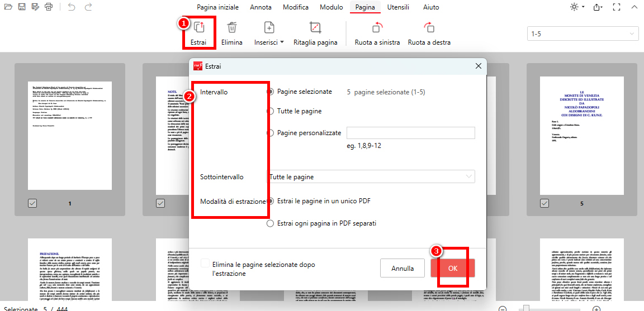Click the Pagine personalizzate input field
This screenshot has height=311, width=644.
coord(411,133)
